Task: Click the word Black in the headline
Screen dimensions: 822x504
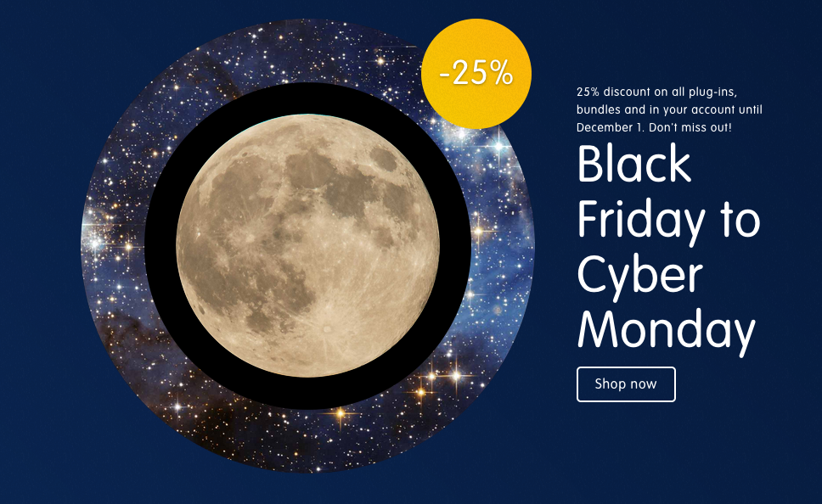Action: point(634,165)
